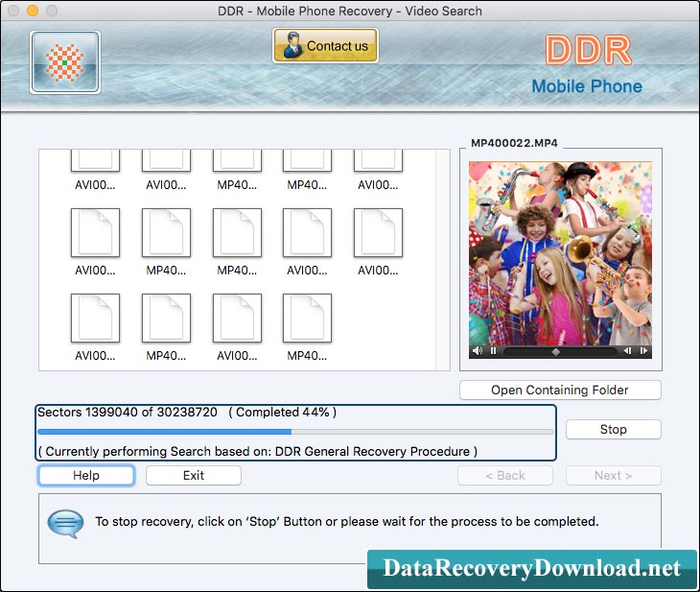Open the Help button
This screenshot has width=700, height=592.
click(x=85, y=475)
